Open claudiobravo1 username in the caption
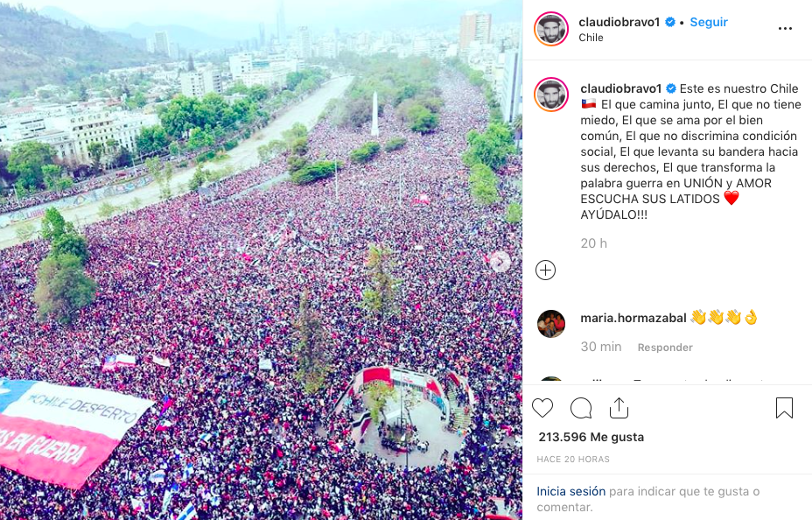 tap(621, 88)
